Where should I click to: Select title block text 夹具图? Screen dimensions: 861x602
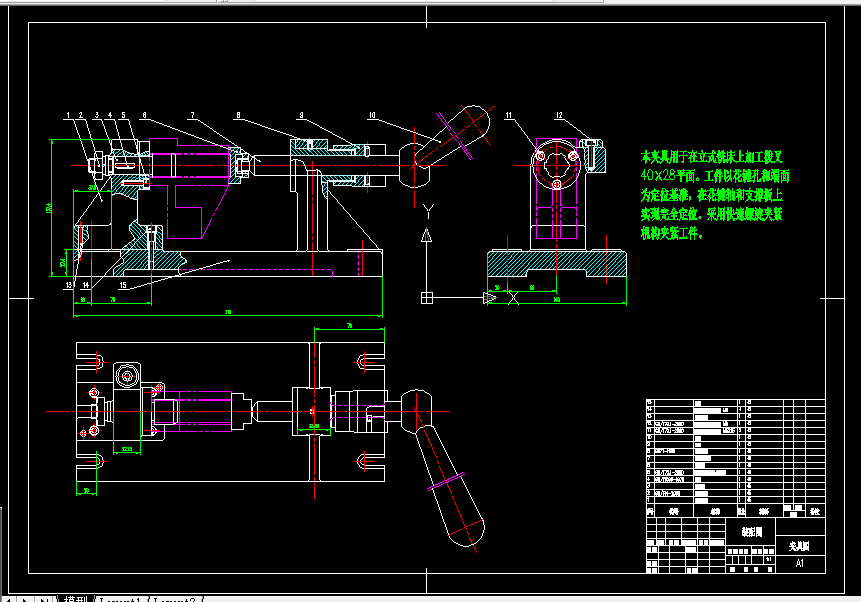(800, 546)
